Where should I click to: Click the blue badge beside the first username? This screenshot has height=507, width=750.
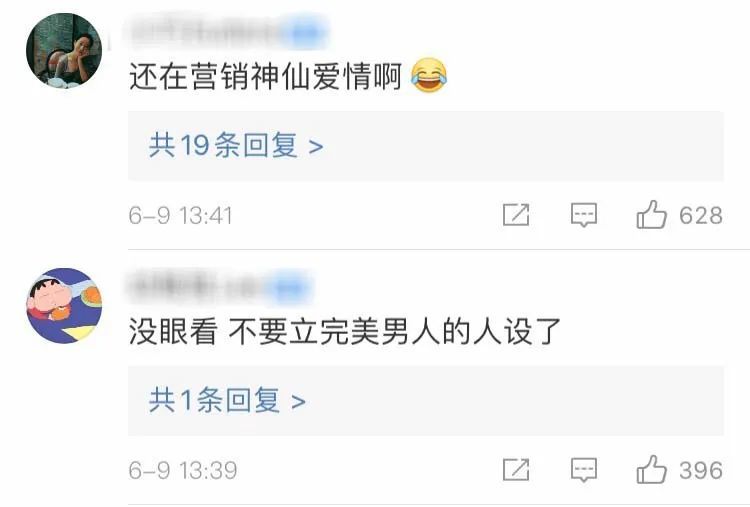[307, 33]
